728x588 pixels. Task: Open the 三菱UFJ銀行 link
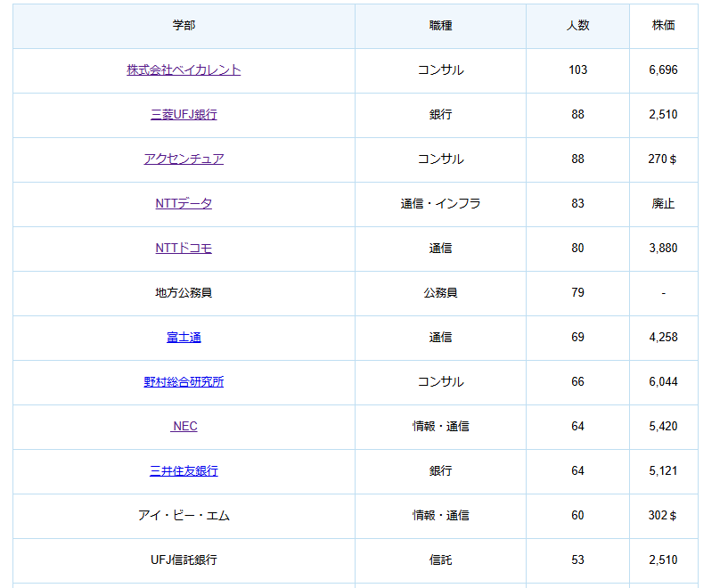pyautogui.click(x=184, y=115)
